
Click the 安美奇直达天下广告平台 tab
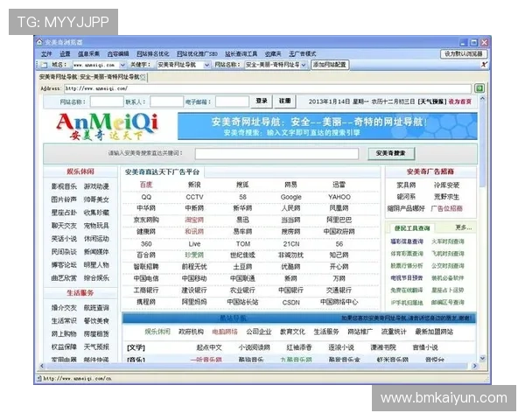(163, 172)
